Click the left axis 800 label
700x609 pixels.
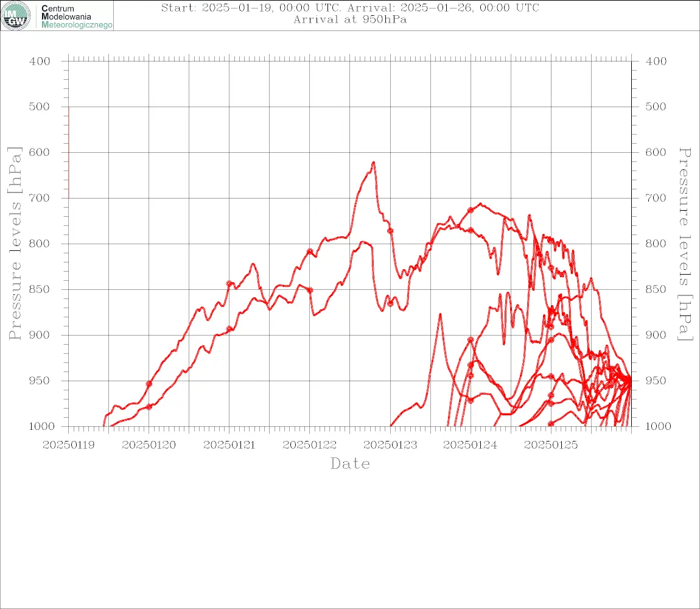coord(40,244)
